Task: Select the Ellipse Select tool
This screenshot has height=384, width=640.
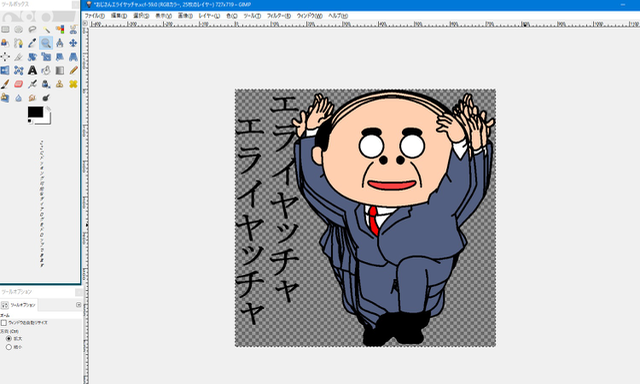Action: point(18,29)
